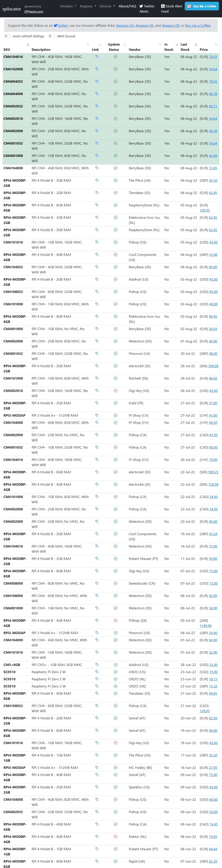Click link tag icon for The Pihut 2GB row
The height and width of the screenshot is (868, 222).
pos(97,180)
